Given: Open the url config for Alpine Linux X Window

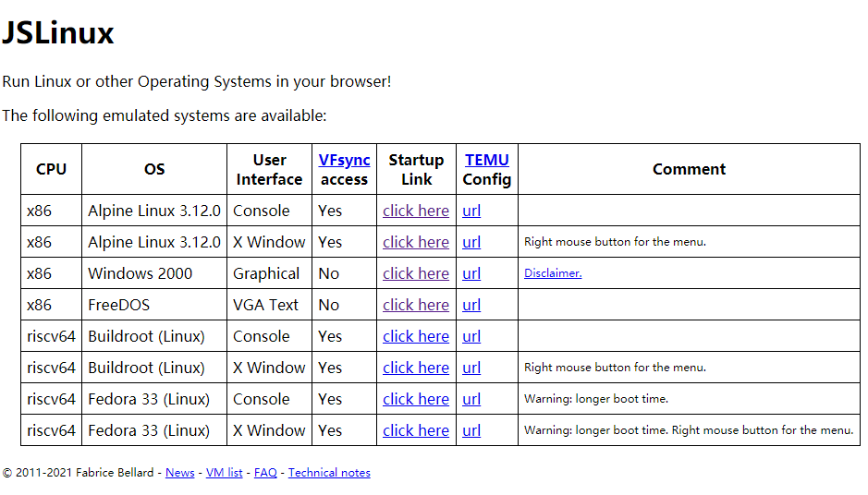Looking at the screenshot, I should 471,242.
